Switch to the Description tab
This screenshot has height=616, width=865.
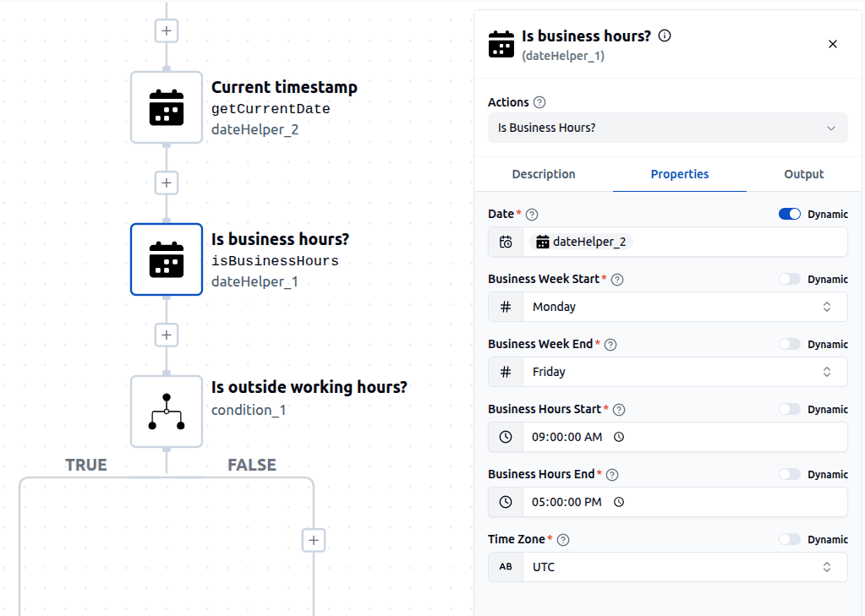544,174
